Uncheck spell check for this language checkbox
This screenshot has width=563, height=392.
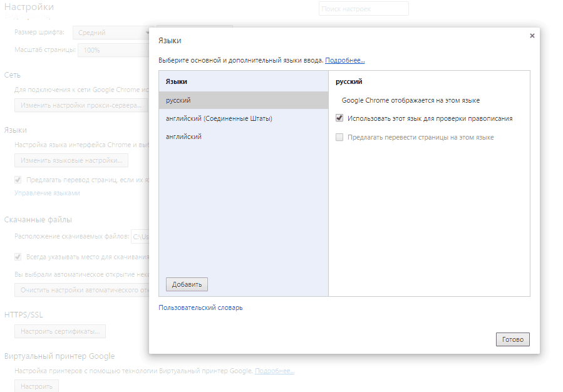tap(339, 118)
